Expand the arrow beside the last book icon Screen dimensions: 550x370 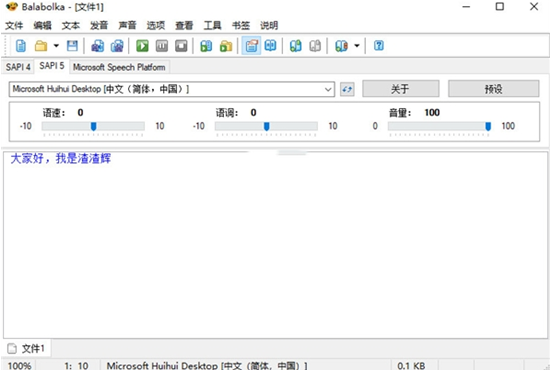point(357,46)
